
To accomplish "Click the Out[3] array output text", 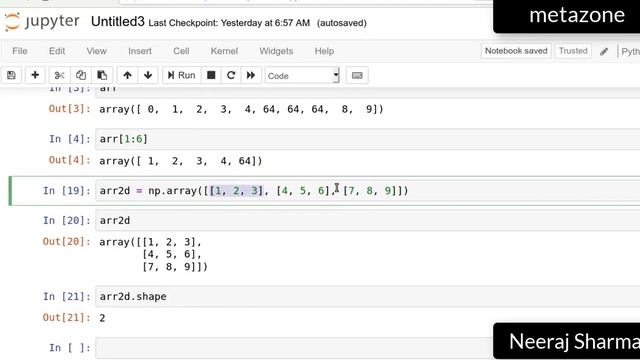I will click(241, 109).
